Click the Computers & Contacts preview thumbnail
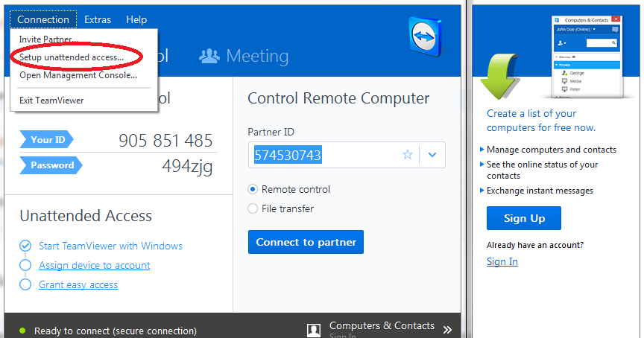This screenshot has width=644, height=338. point(587,57)
